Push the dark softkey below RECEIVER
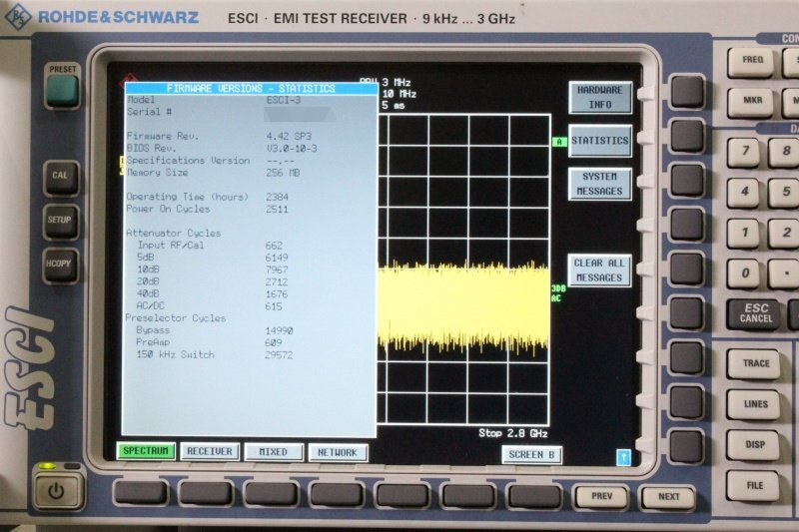 point(206,493)
